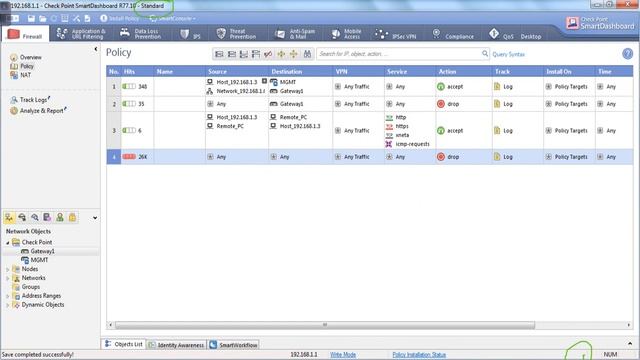The width and height of the screenshot is (640, 360).
Task: Select the Services icon in objects toolbar
Action: point(22,218)
